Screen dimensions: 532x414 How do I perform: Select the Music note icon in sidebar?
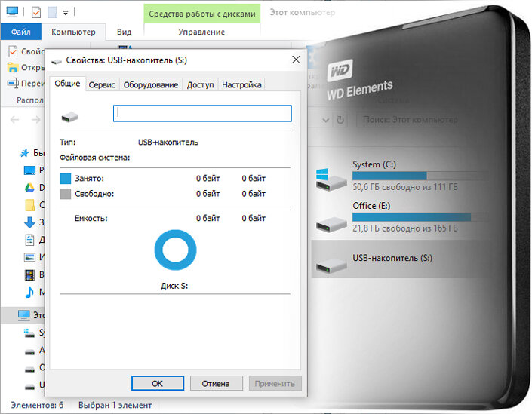pyautogui.click(x=30, y=292)
